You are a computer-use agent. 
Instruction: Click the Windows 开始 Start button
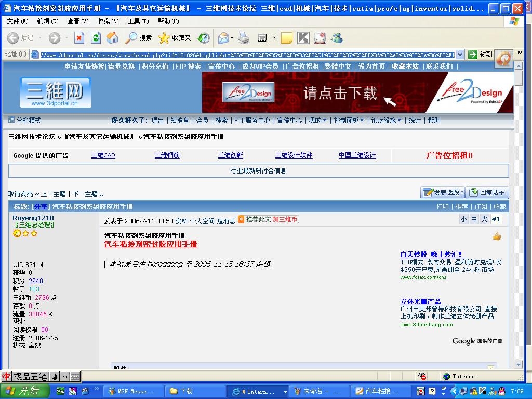[25, 391]
